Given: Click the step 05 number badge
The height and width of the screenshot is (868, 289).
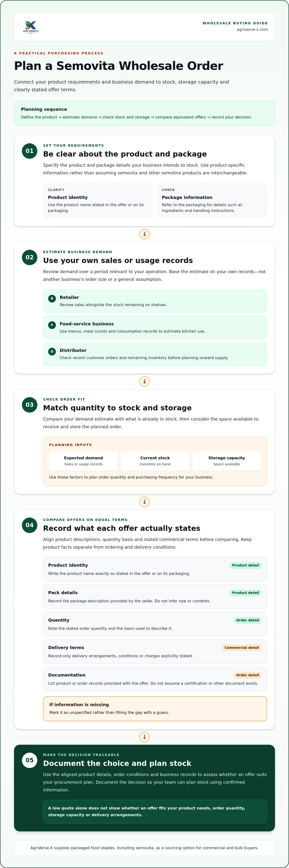Looking at the screenshot, I should click(x=30, y=760).
